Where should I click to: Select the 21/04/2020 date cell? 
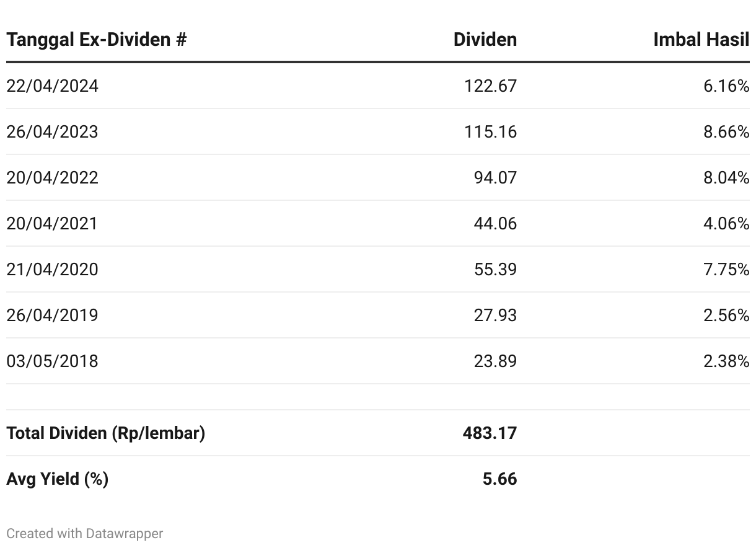pos(52,269)
